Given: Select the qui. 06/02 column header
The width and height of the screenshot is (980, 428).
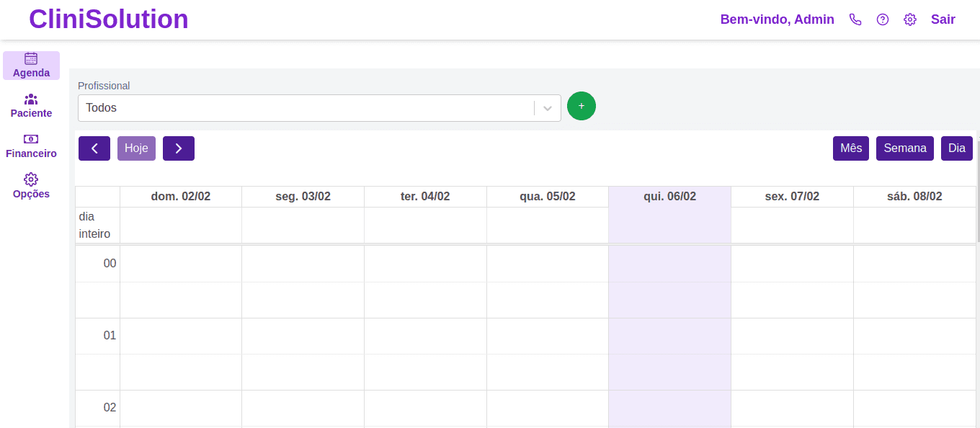Looking at the screenshot, I should [x=669, y=197].
